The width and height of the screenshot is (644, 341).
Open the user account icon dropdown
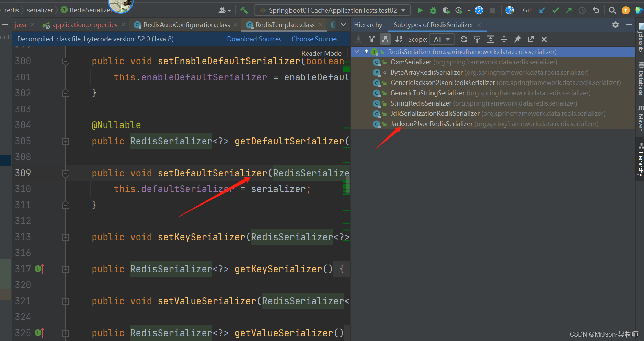pos(225,10)
